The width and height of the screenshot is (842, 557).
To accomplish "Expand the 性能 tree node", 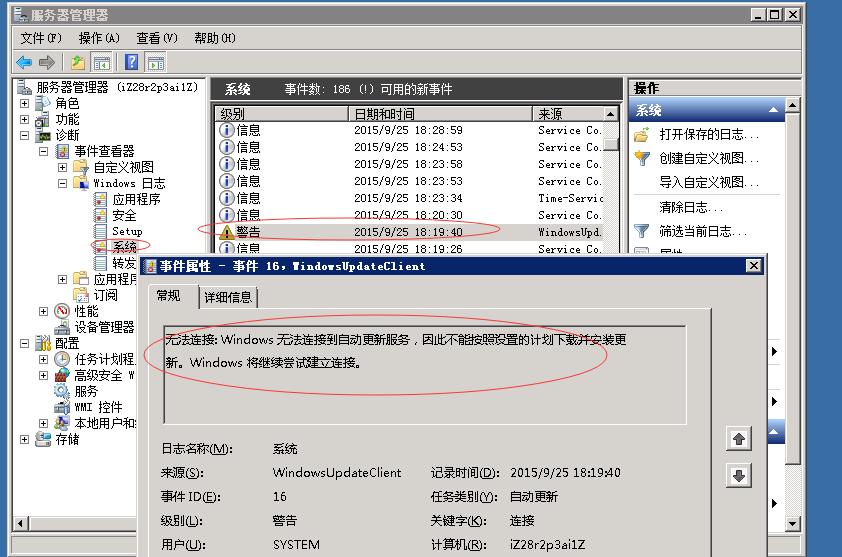I will [x=43, y=312].
